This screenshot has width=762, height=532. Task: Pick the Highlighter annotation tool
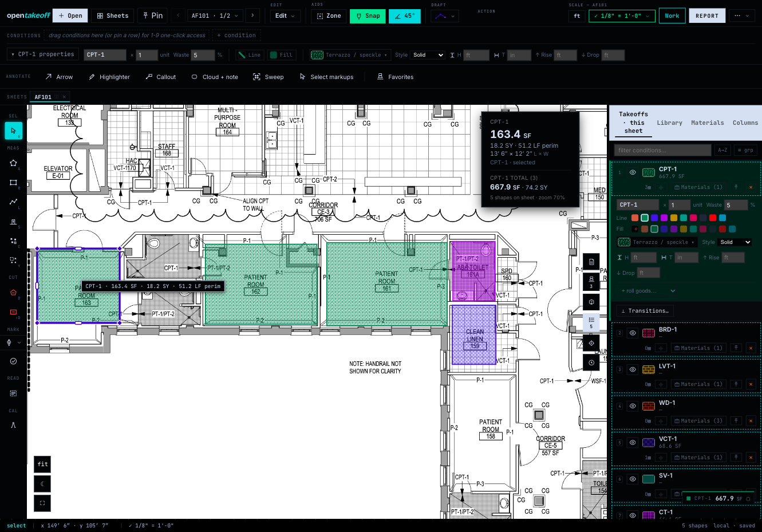(109, 77)
